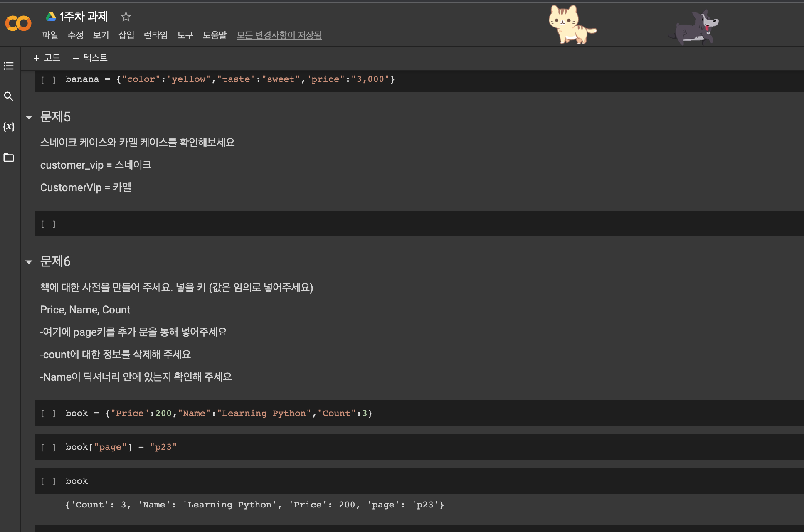804x532 pixels.
Task: Add a new code cell with + 코드
Action: click(47, 58)
